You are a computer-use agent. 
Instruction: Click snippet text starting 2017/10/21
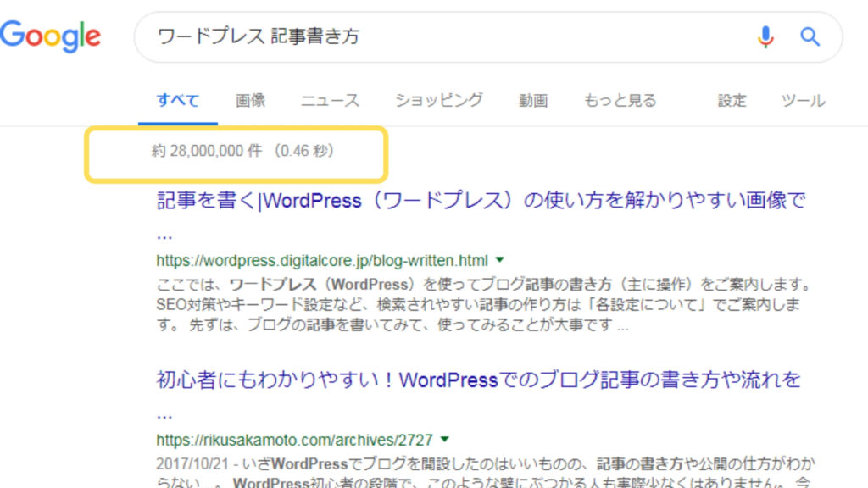[x=486, y=474]
